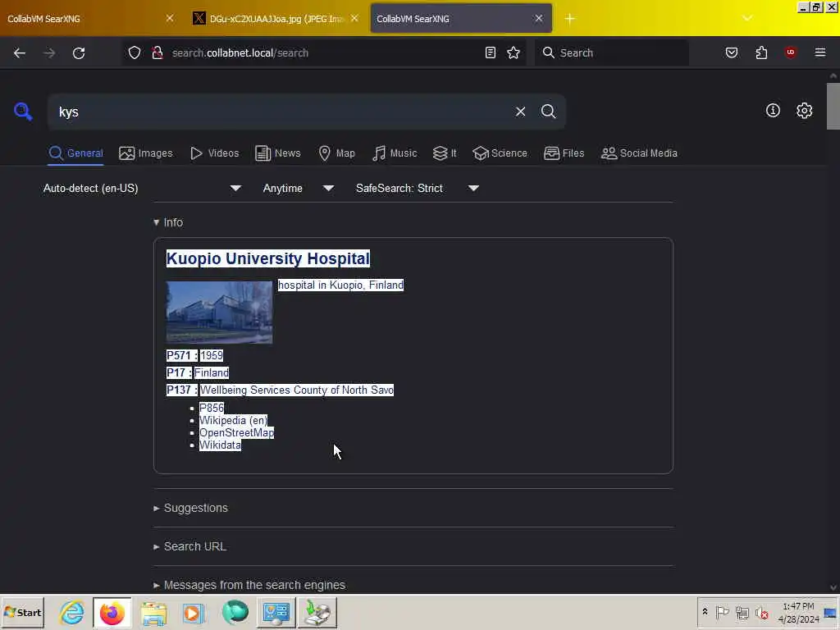Screen dimensions: 840x630
Task: Open the Wikipedia (en) link
Action: pyautogui.click(x=233, y=420)
